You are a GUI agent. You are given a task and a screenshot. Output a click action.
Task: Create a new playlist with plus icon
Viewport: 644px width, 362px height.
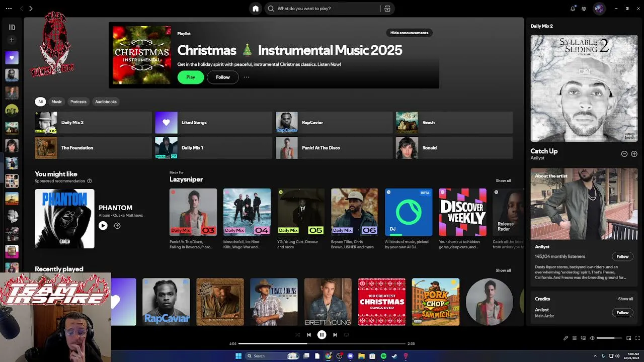(x=12, y=40)
